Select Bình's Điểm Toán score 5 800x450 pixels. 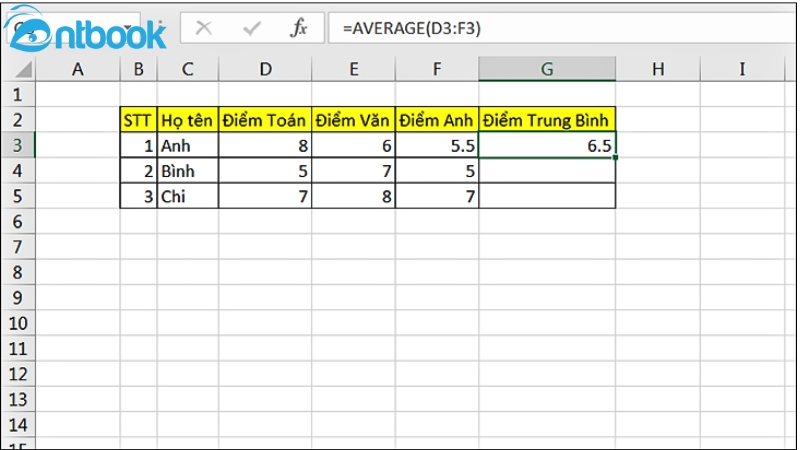pos(265,171)
